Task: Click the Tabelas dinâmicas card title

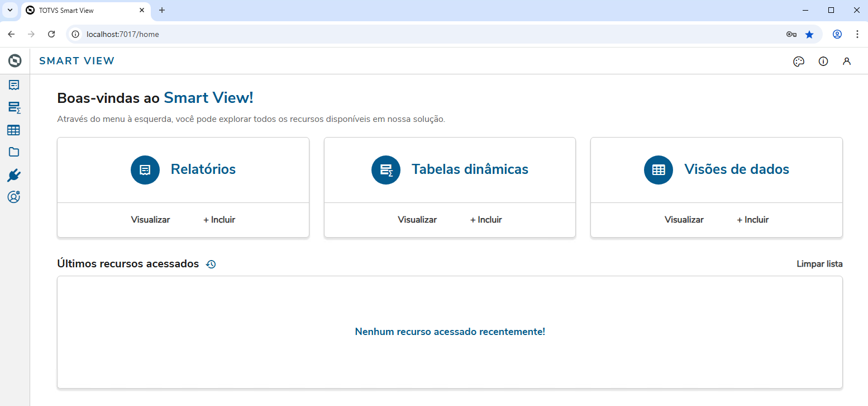Action: pos(470,169)
